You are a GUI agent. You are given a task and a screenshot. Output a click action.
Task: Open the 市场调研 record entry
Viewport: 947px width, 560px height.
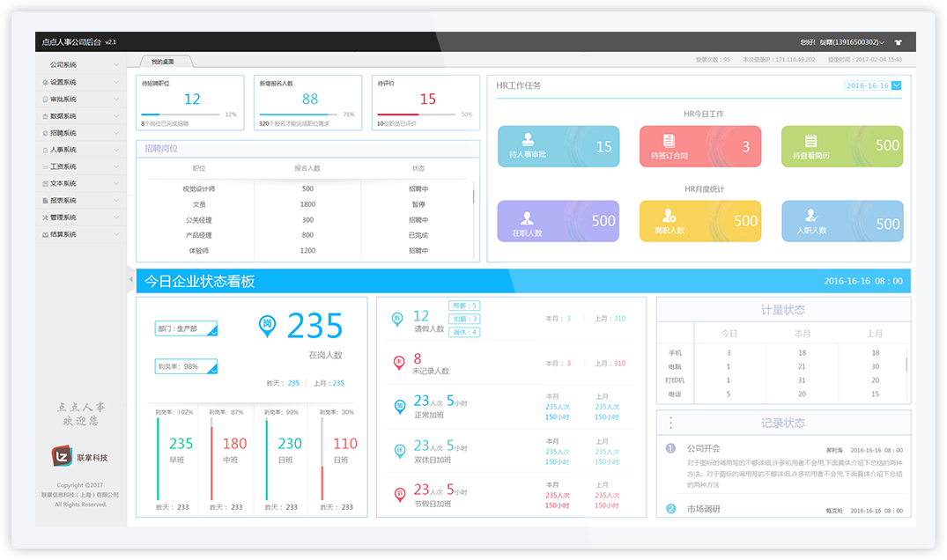coord(784,509)
